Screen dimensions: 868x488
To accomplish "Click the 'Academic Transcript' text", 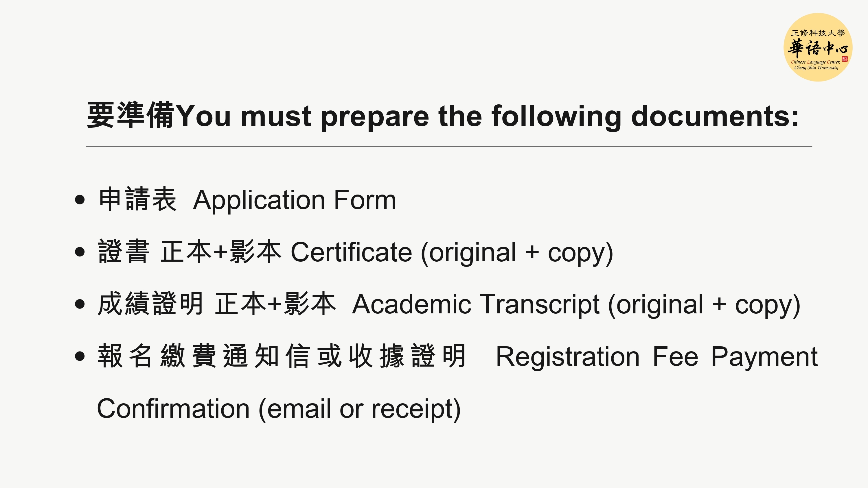I will (476, 304).
